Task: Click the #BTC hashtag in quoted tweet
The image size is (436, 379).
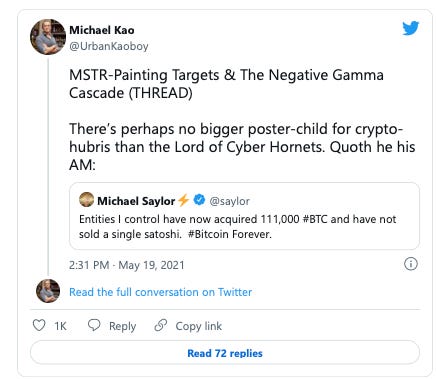Action: coord(315,219)
